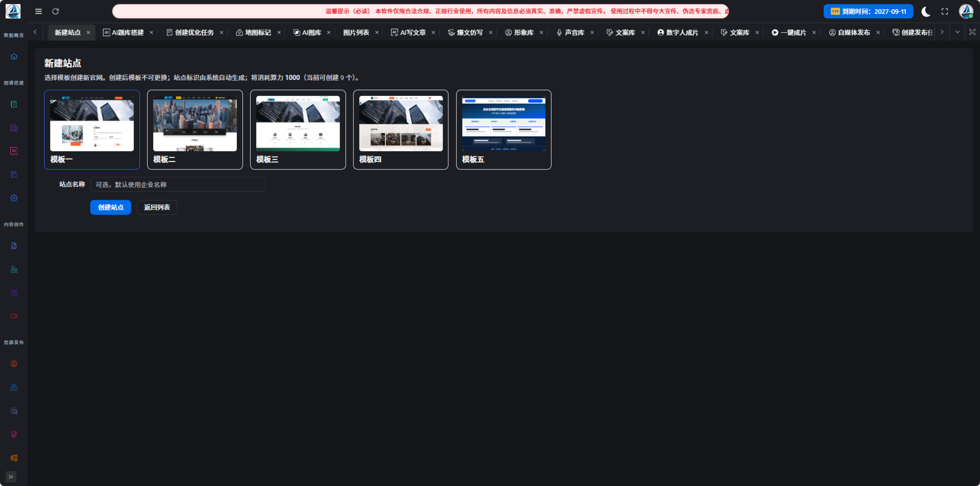Click the blue task checklist sidebar icon

14,174
